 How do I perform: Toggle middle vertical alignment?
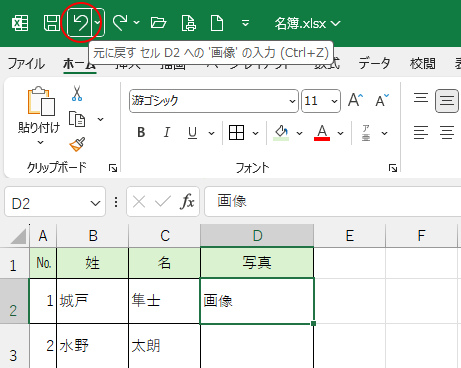point(447,101)
